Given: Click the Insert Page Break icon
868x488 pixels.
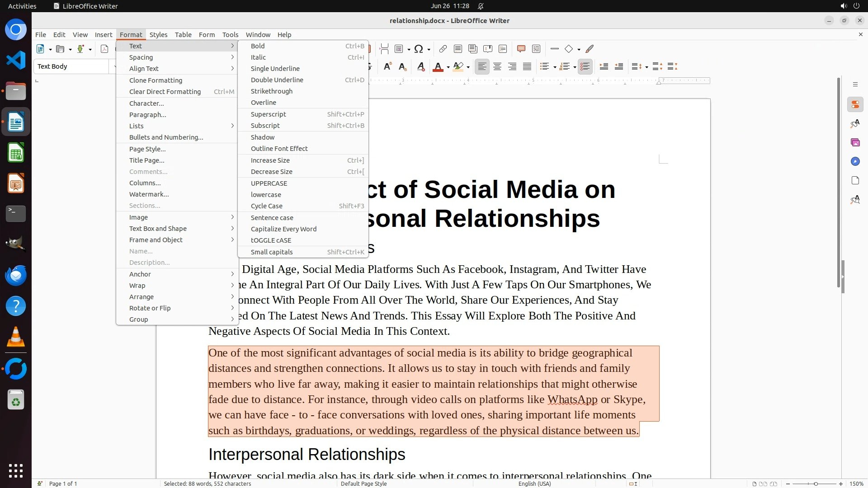Looking at the screenshot, I should click(384, 49).
